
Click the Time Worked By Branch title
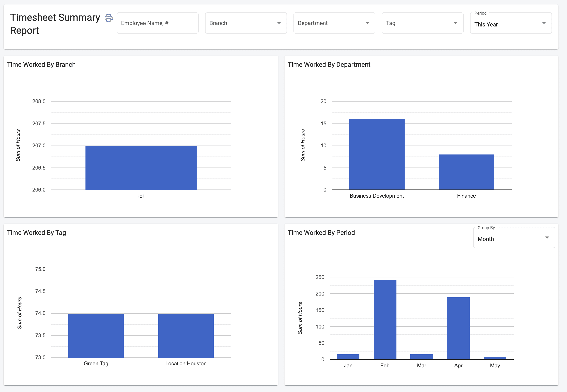(x=41, y=64)
